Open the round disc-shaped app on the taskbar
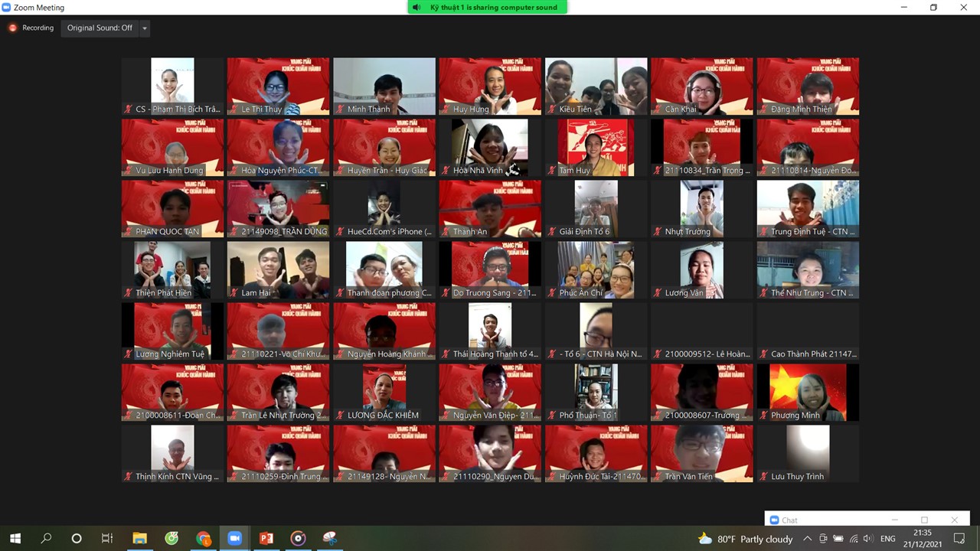The image size is (980, 551). [x=298, y=539]
